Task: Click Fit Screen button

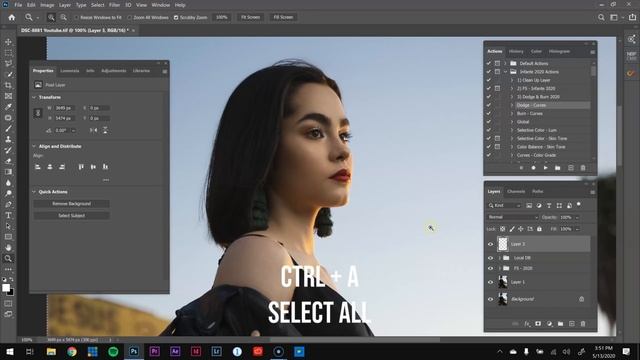Action: (x=250, y=18)
